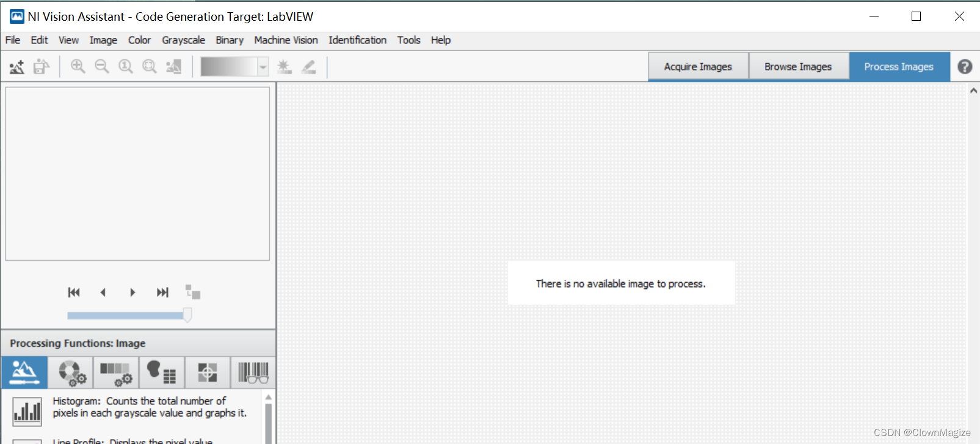The image size is (980, 444).
Task: Click the image preview thumbnail area
Action: point(137,173)
